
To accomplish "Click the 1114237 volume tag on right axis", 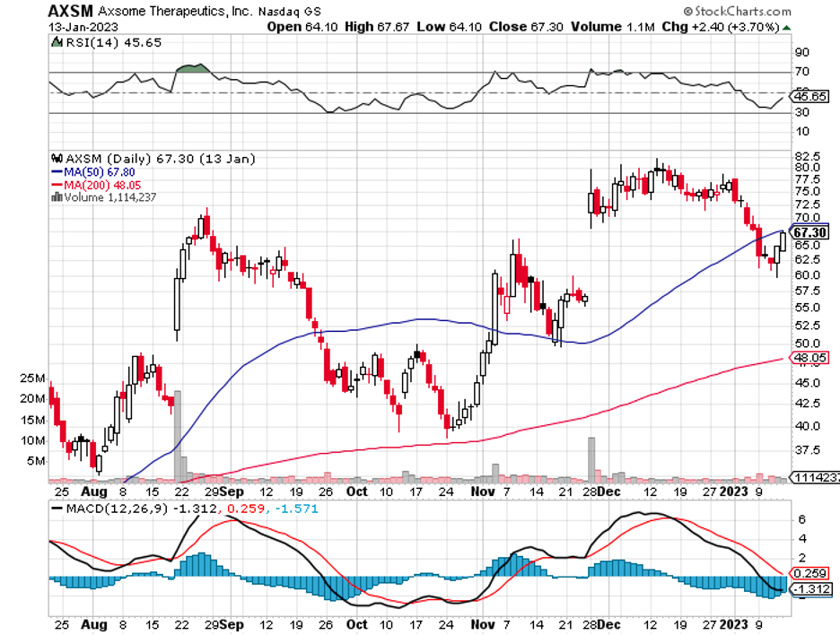I will [x=816, y=477].
